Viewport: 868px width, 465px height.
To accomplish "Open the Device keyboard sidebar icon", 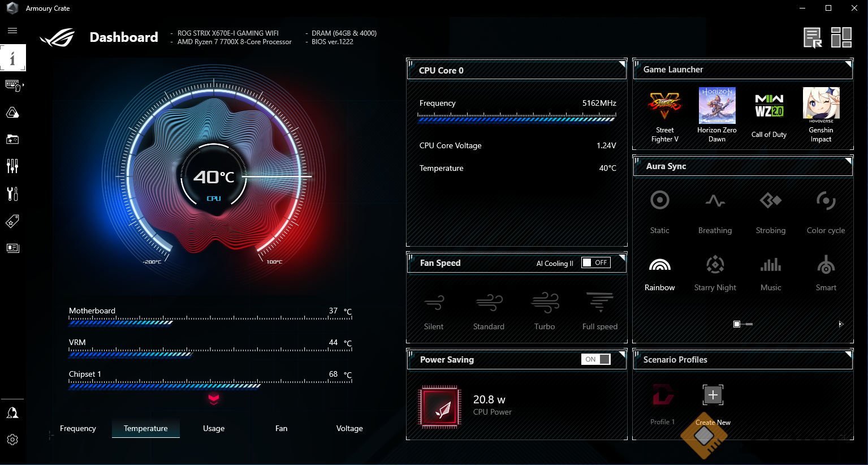I will 12,85.
